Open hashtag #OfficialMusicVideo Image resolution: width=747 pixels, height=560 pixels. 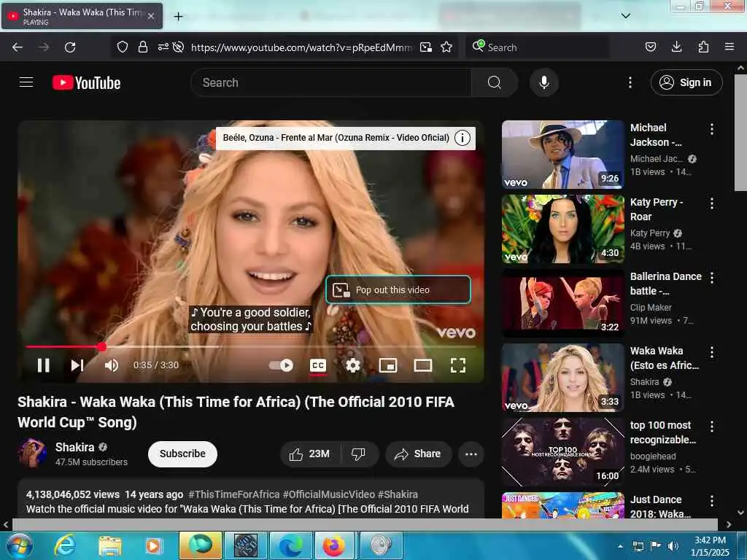click(329, 494)
